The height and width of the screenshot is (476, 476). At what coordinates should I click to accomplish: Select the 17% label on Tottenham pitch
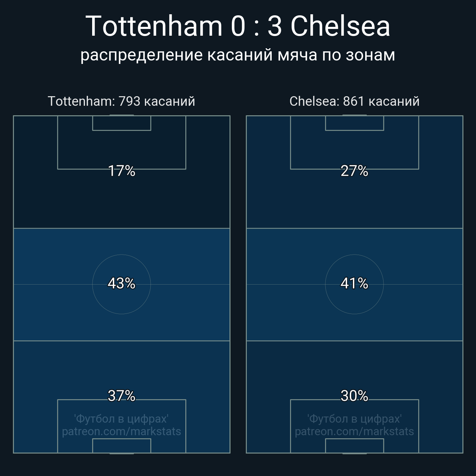click(x=121, y=171)
